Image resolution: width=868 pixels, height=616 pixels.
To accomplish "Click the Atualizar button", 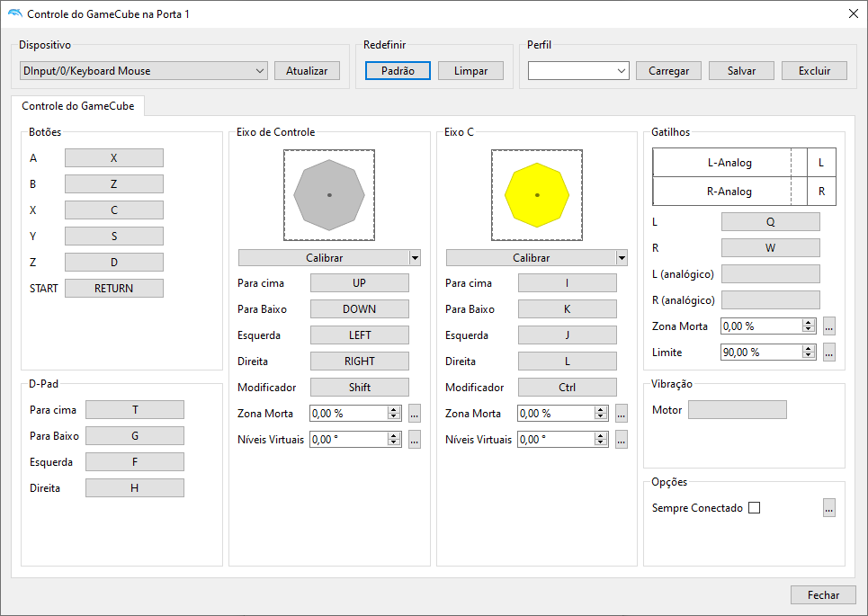I will (x=307, y=71).
